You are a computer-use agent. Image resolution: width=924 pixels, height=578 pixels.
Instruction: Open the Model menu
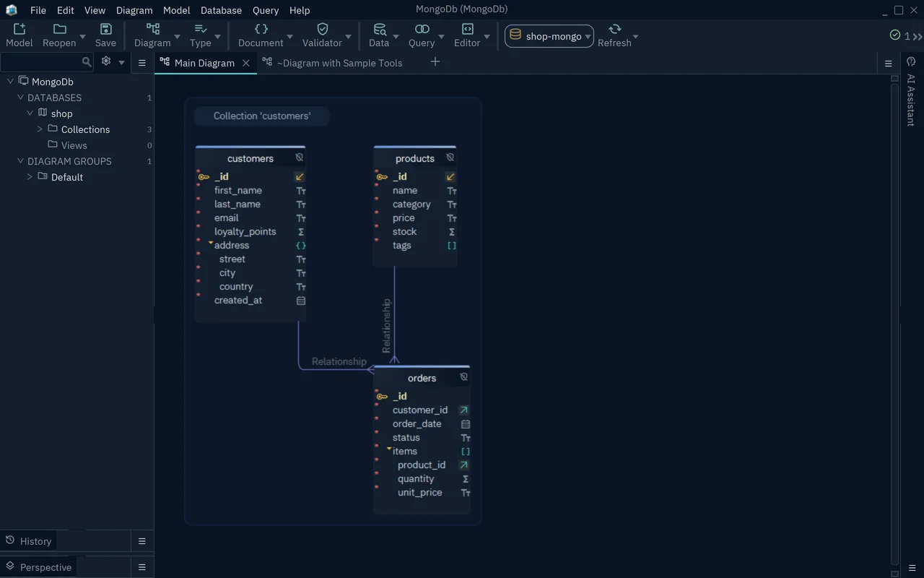coord(177,10)
